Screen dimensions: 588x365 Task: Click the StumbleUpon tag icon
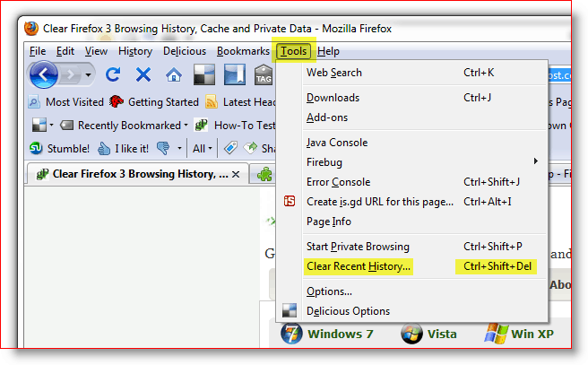point(230,148)
